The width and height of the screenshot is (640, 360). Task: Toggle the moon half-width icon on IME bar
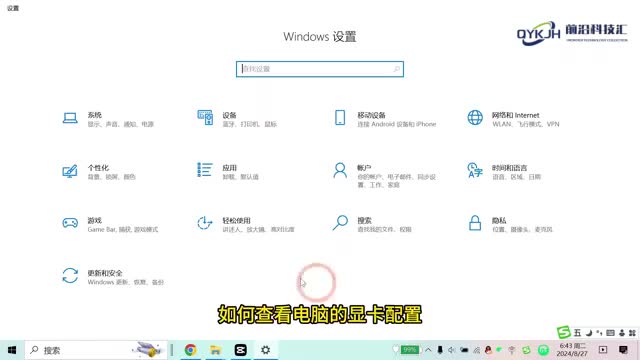click(x=589, y=333)
